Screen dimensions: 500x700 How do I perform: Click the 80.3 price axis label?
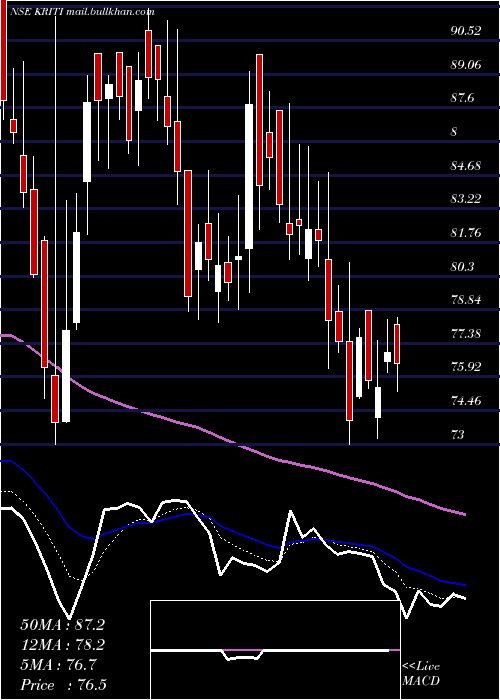(462, 267)
